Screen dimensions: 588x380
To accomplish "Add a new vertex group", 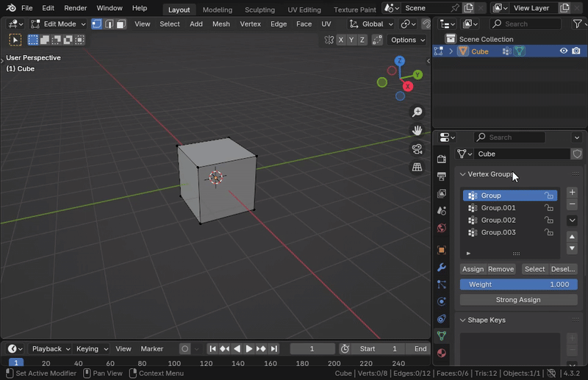I will click(x=573, y=192).
